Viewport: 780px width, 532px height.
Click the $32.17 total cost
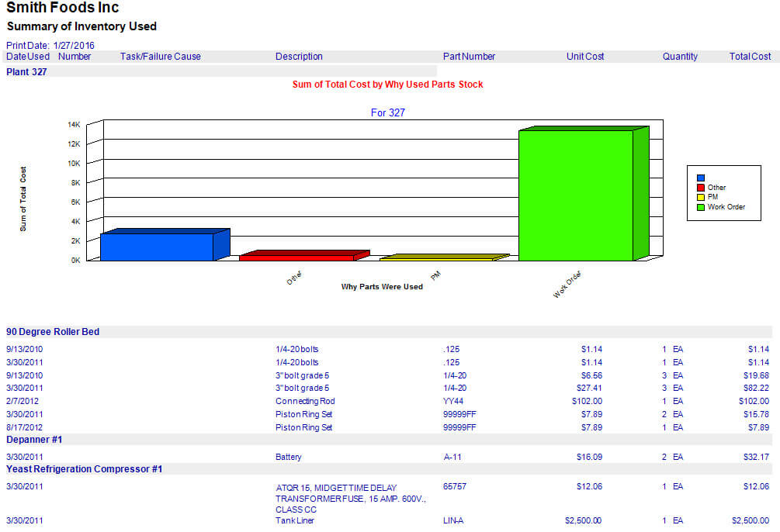757,457
